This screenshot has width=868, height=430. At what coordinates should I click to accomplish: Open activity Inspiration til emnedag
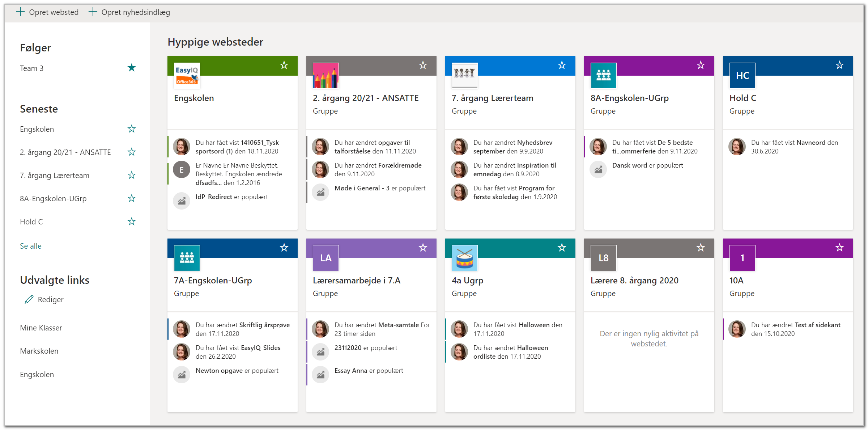(x=515, y=170)
